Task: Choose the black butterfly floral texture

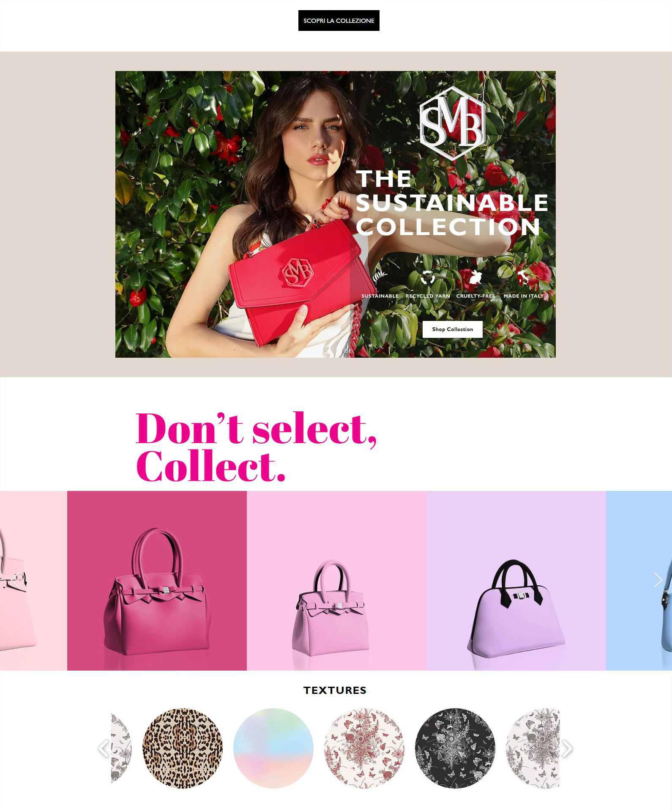Action: point(455,748)
